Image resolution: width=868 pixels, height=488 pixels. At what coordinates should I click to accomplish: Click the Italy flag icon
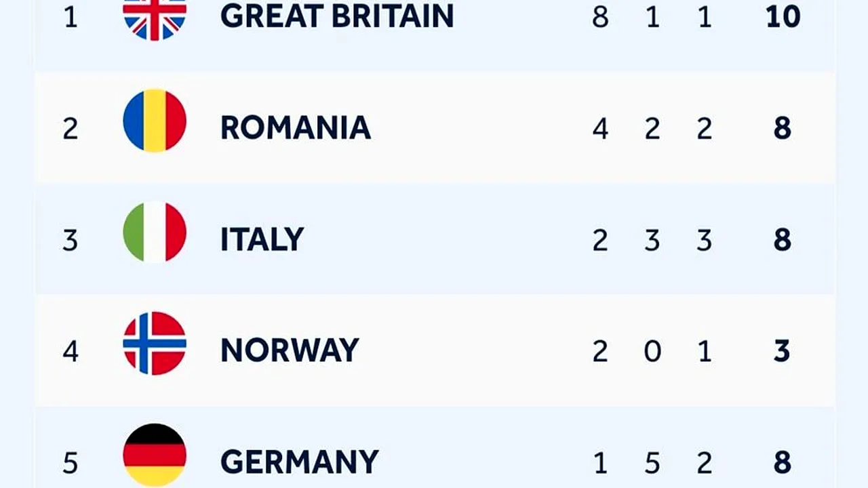tap(155, 232)
